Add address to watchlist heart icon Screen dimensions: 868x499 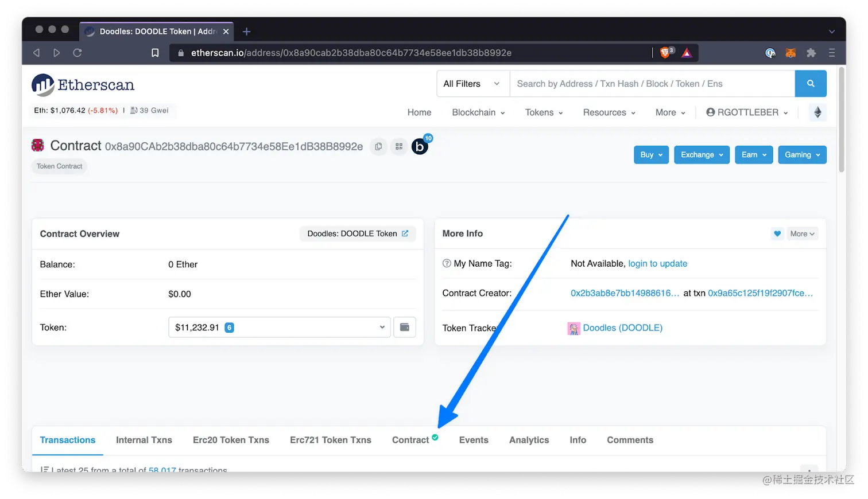[777, 233]
